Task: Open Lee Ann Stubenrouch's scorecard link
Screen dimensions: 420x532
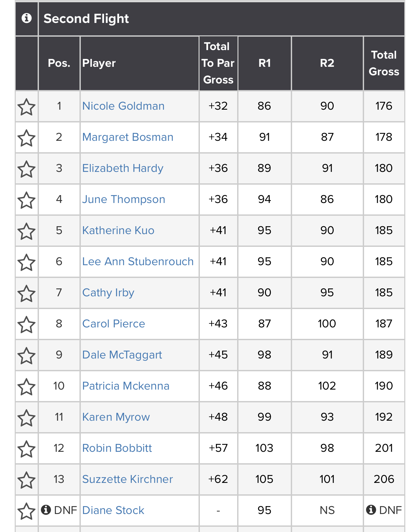Action: [x=138, y=262]
